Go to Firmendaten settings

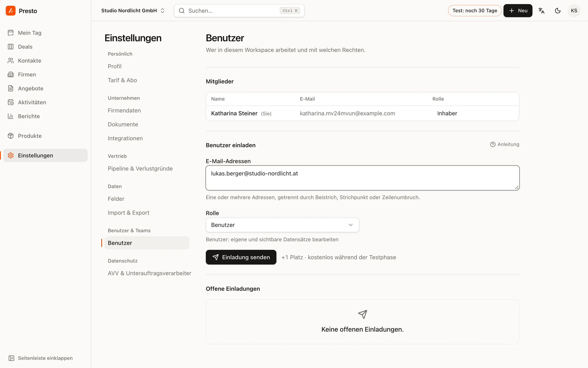pyautogui.click(x=124, y=110)
